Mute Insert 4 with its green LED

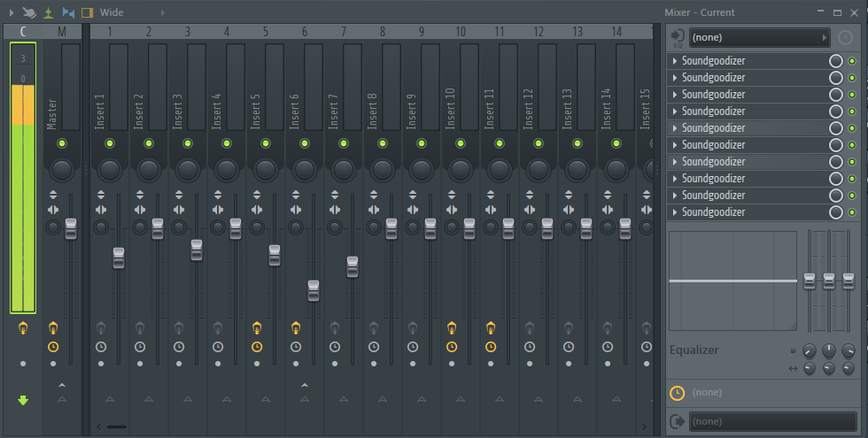click(x=227, y=143)
